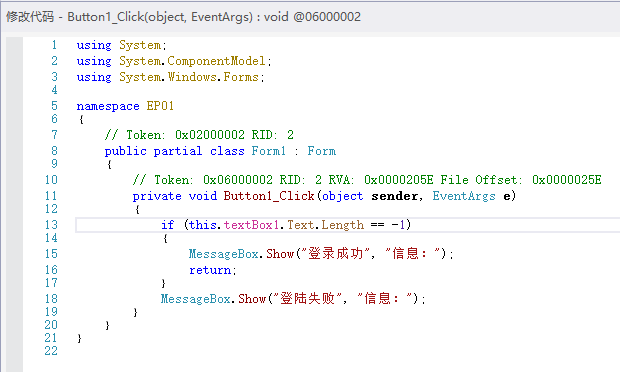Click the '-1' value in the if statement

click(x=398, y=225)
